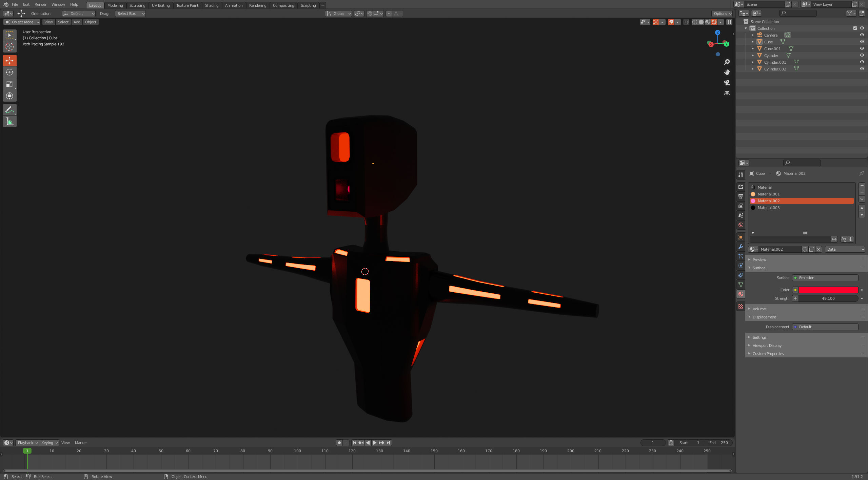Open Options dropdown in viewport header
This screenshot has width=868, height=480.
coord(722,14)
